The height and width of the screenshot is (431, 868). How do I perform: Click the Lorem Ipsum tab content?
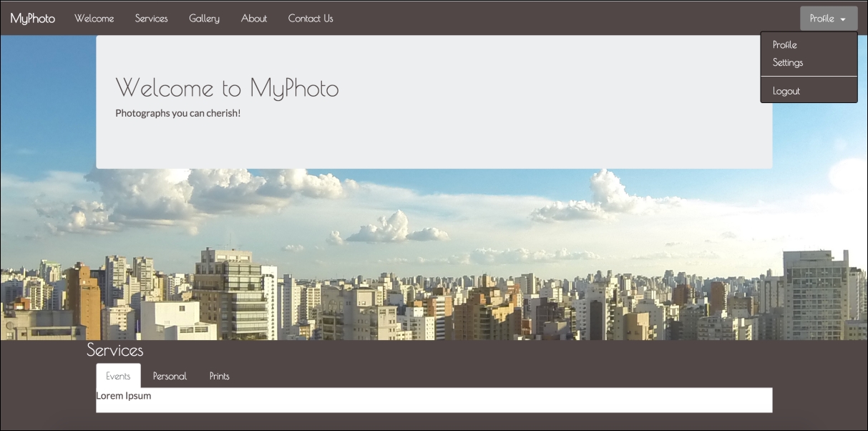click(x=124, y=396)
